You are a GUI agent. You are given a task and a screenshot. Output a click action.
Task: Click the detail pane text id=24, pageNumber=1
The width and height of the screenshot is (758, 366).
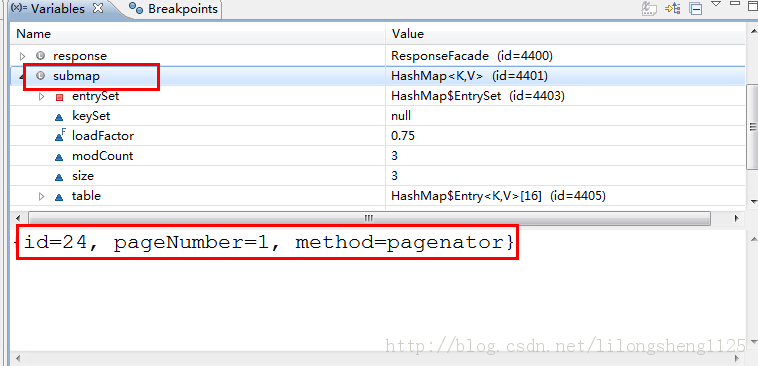(x=146, y=242)
